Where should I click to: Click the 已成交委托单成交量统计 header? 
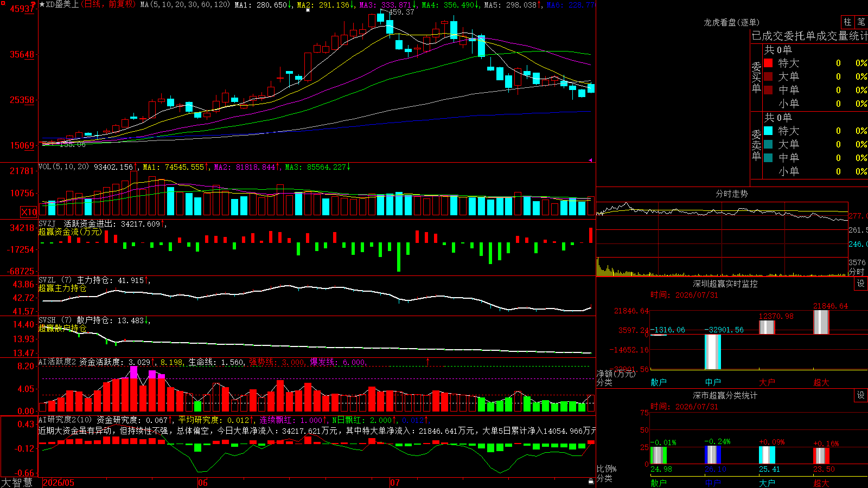[x=809, y=36]
